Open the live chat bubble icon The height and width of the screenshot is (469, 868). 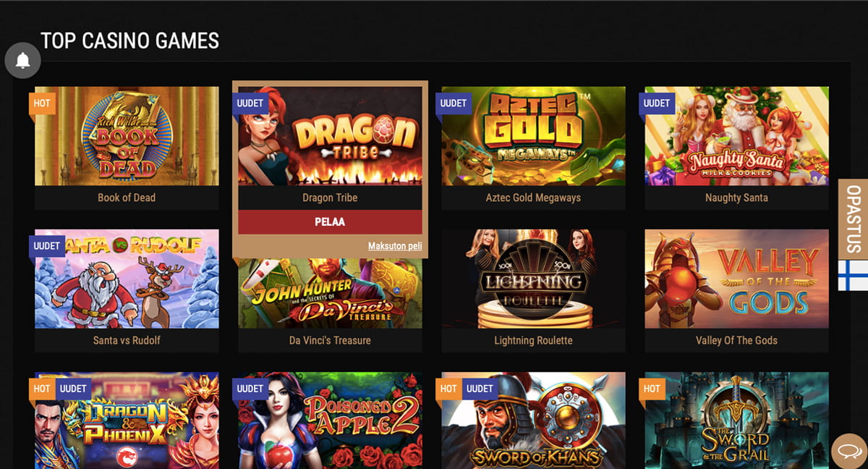pos(847,452)
